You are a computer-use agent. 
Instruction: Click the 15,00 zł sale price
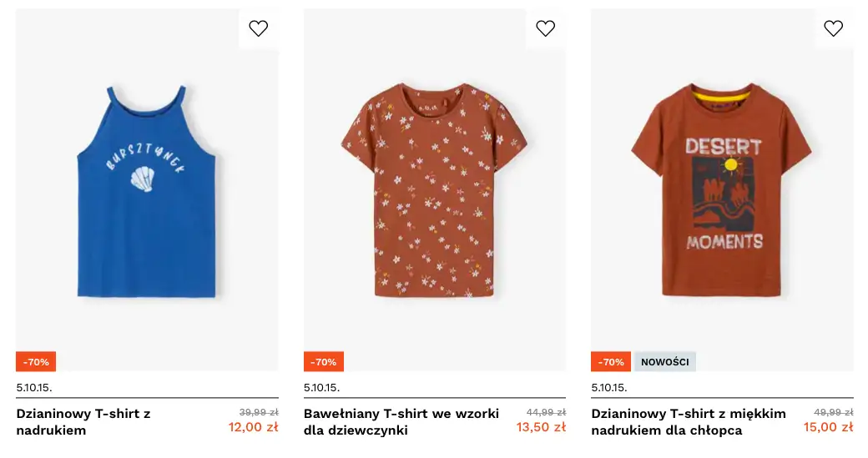[828, 428]
